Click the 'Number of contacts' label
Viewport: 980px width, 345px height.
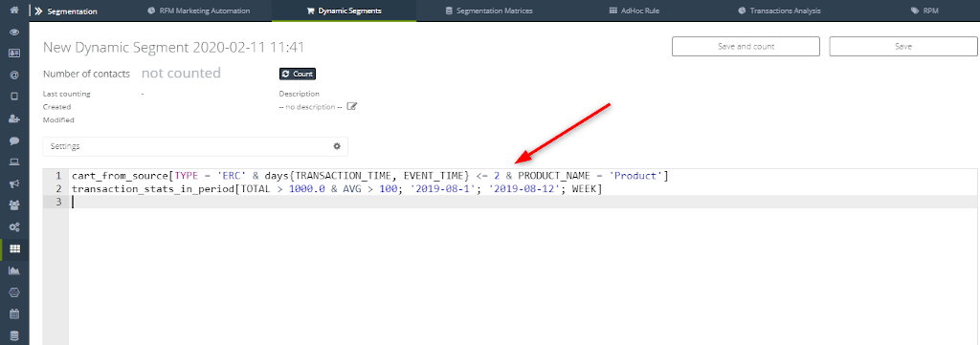coord(86,74)
